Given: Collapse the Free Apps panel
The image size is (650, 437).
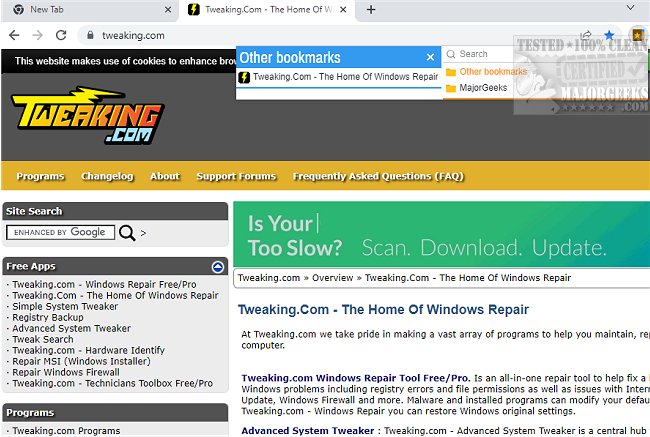Looking at the screenshot, I should (x=218, y=267).
